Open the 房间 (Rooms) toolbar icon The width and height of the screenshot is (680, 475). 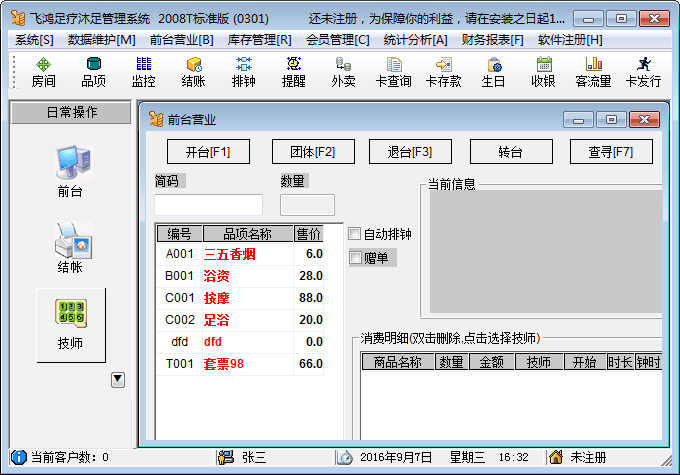click(43, 72)
